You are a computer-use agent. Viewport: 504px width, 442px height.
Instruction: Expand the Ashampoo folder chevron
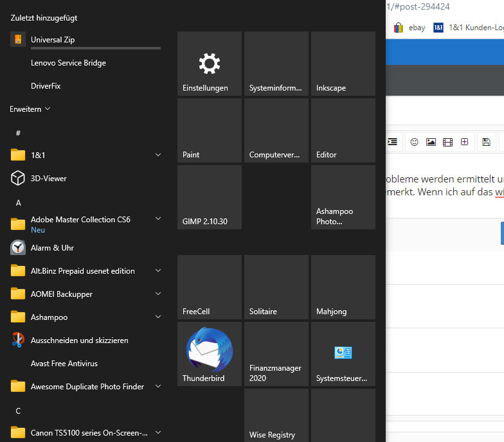(x=158, y=317)
